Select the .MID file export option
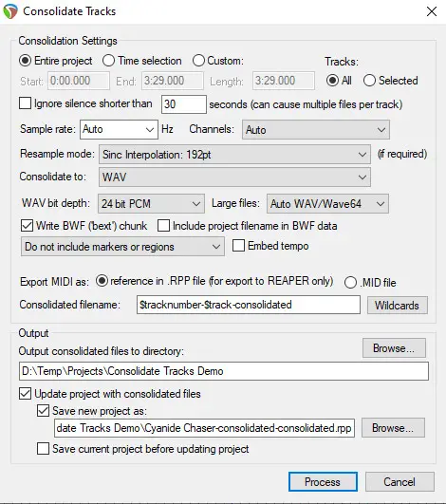446x504 pixels. [350, 283]
